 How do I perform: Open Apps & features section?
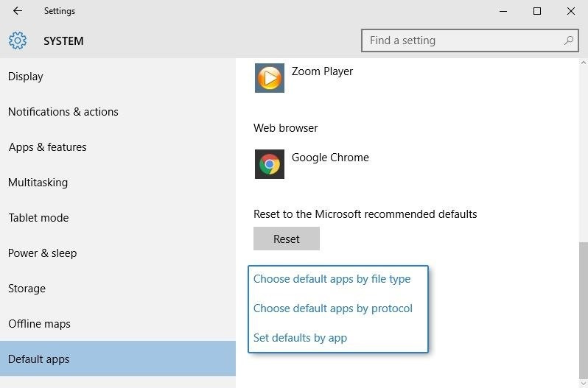(x=48, y=147)
